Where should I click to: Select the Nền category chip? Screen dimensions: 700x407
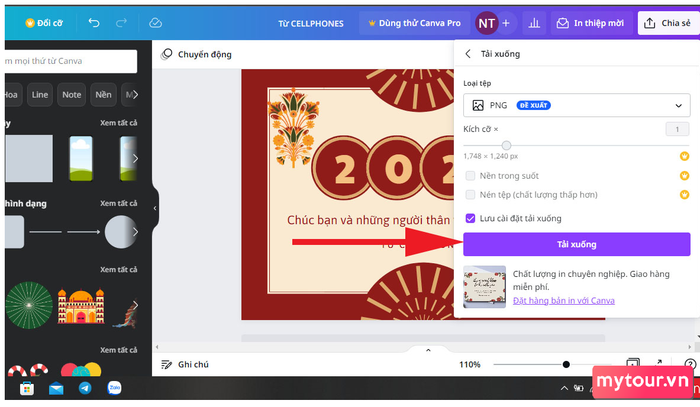[103, 95]
